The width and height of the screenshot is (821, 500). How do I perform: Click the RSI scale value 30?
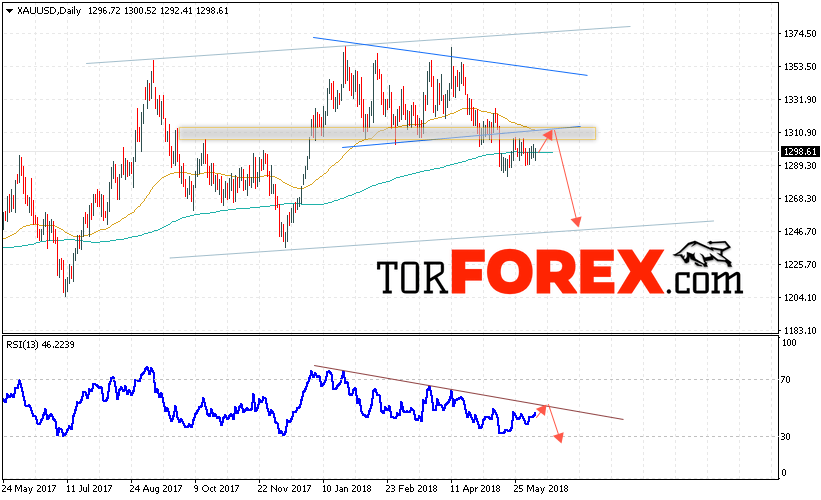[x=786, y=436]
